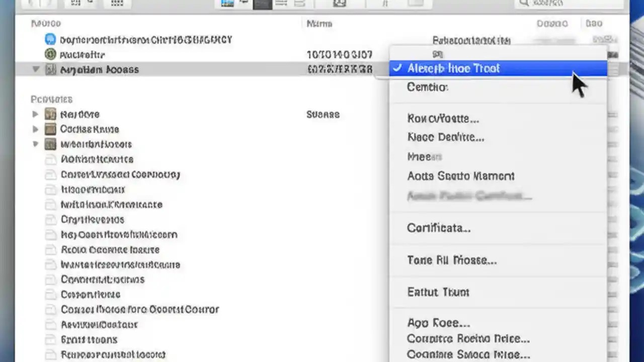Click the blue chat bubble certificate icon

coord(50,39)
